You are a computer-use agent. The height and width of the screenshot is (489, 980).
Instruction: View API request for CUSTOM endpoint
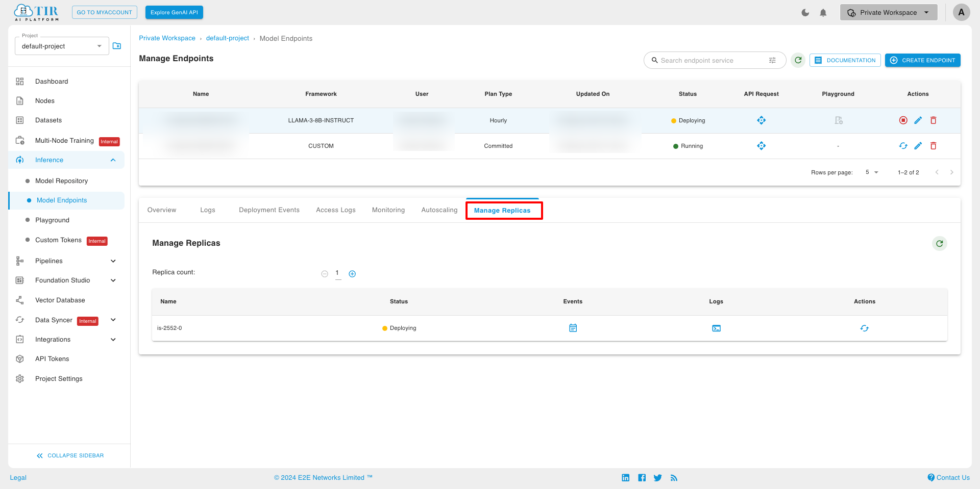click(x=761, y=146)
